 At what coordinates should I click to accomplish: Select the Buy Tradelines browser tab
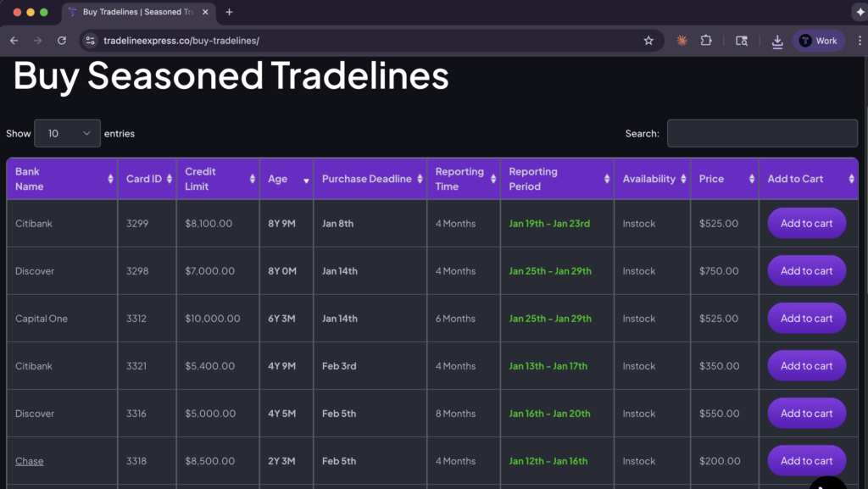138,12
